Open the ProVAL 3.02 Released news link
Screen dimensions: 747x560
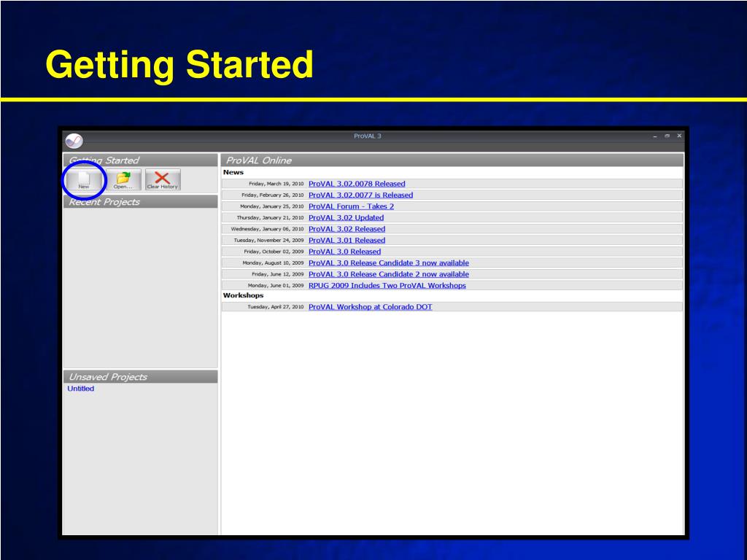point(347,229)
